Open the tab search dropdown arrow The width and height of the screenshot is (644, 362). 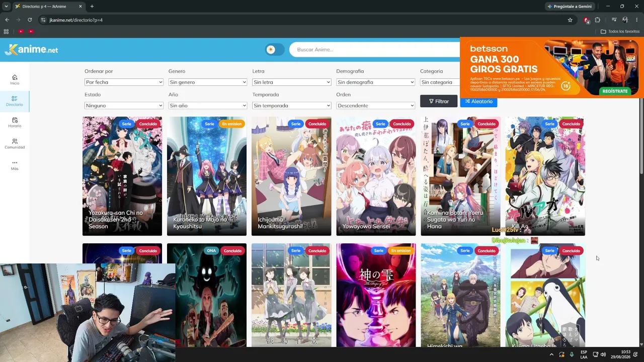click(x=6, y=7)
